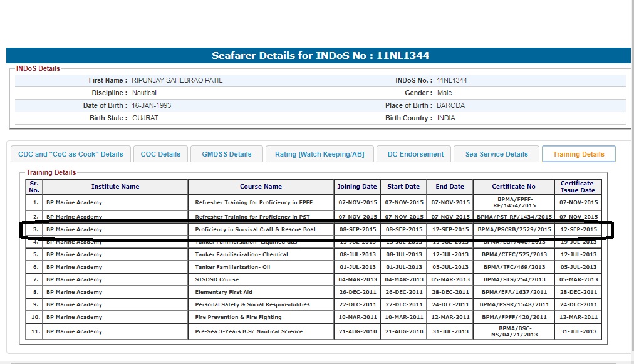This screenshot has width=634, height=364.
Task: Open the GMDSS Details tab
Action: (226, 154)
